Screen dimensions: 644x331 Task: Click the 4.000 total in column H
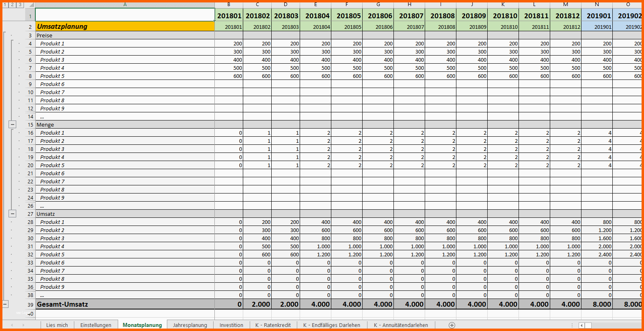(409, 304)
